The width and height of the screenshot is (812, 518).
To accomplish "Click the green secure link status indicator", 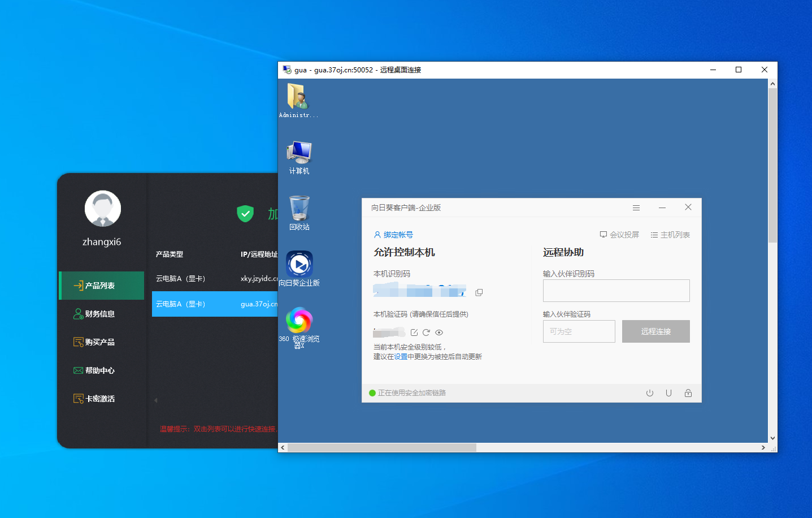I will (372, 393).
